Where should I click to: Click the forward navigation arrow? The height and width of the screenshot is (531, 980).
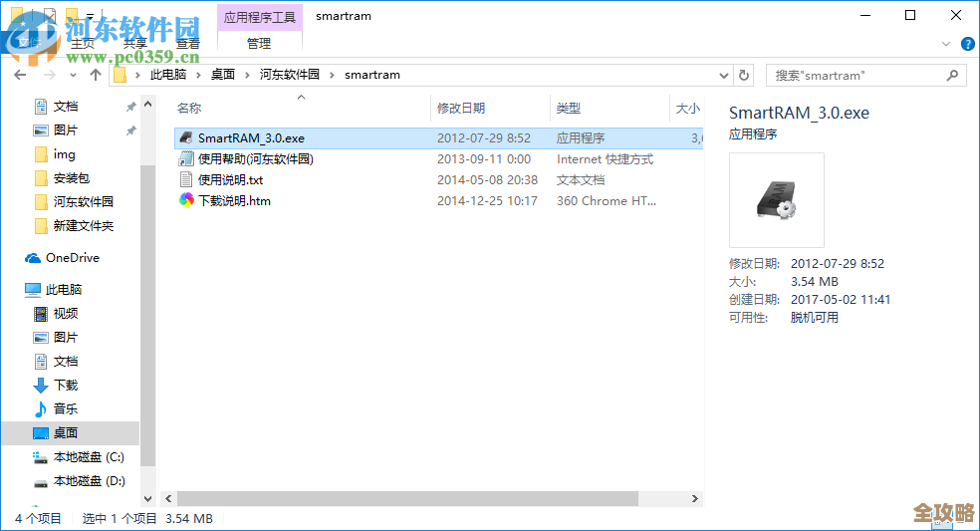[x=49, y=75]
